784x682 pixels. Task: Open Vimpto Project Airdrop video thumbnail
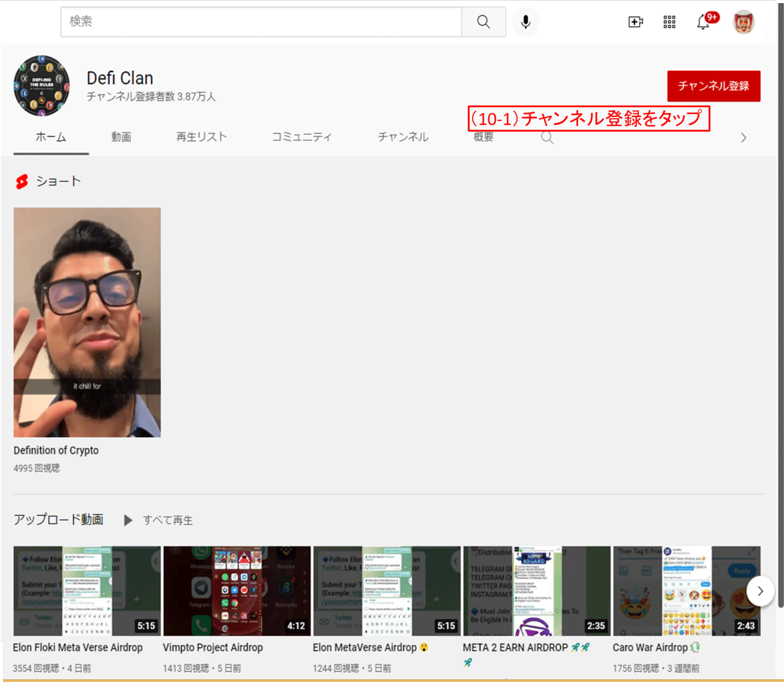(x=237, y=591)
